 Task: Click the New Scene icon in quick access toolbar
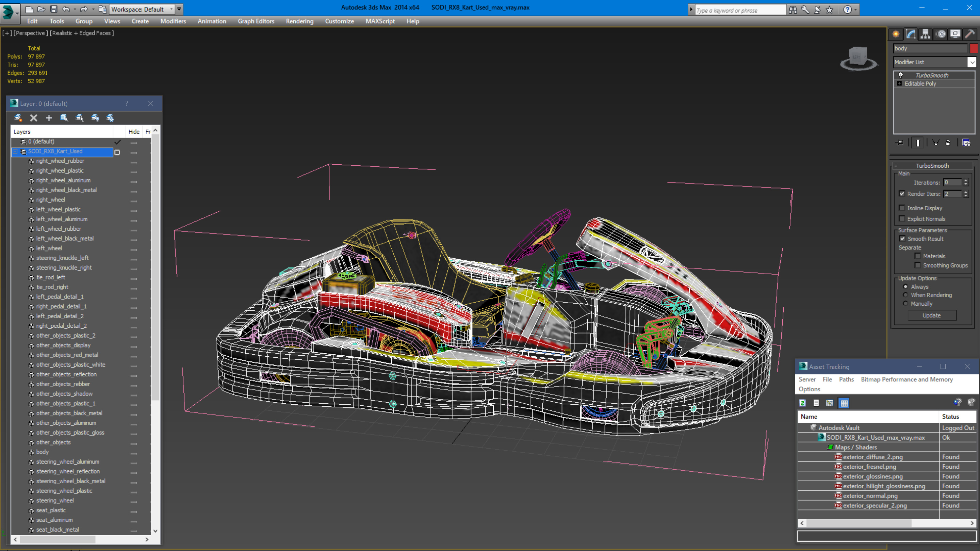(29, 9)
